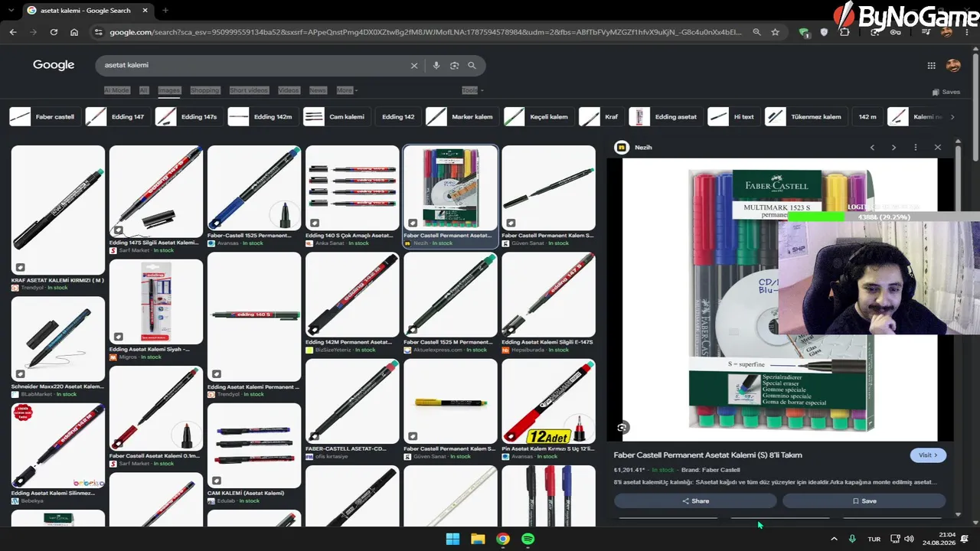Click the Nezih source name in preview

pyautogui.click(x=643, y=148)
